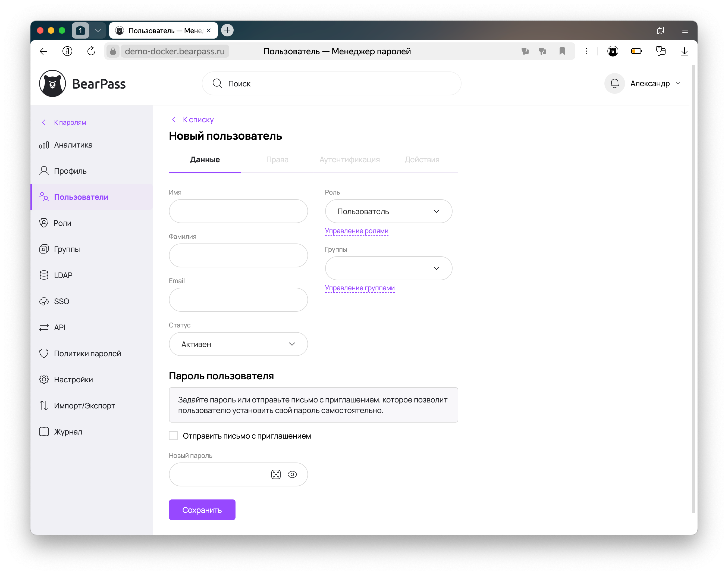Click the Сохранить button
This screenshot has height=575, width=728.
coord(202,510)
